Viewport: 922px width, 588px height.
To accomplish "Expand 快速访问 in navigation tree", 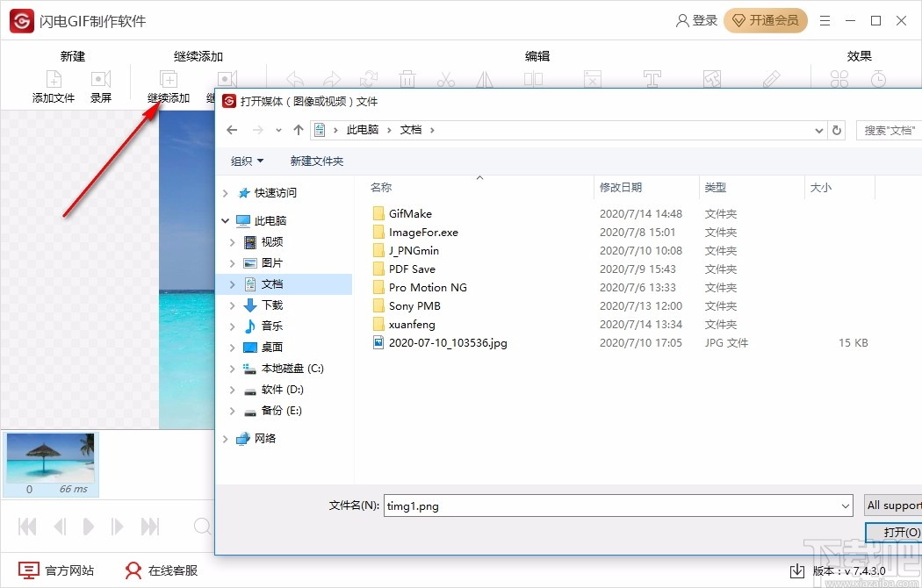I will (x=225, y=193).
